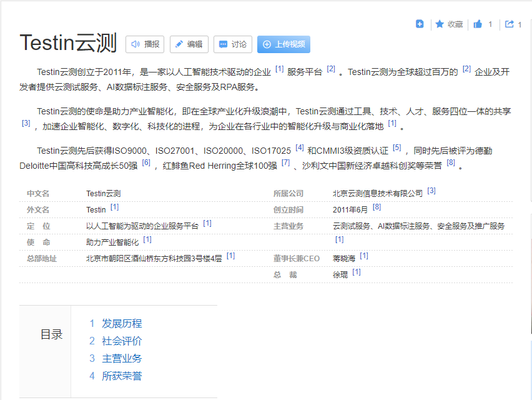Click the 总部地址 field label

pos(42,259)
